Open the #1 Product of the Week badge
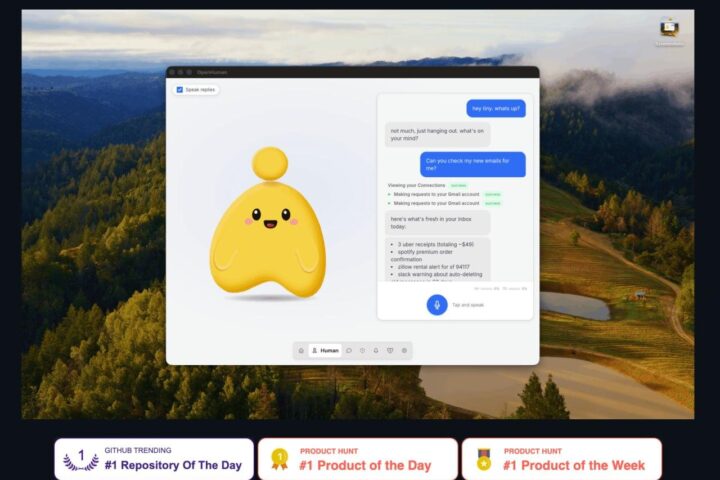720x480 pixels. pyautogui.click(x=562, y=459)
